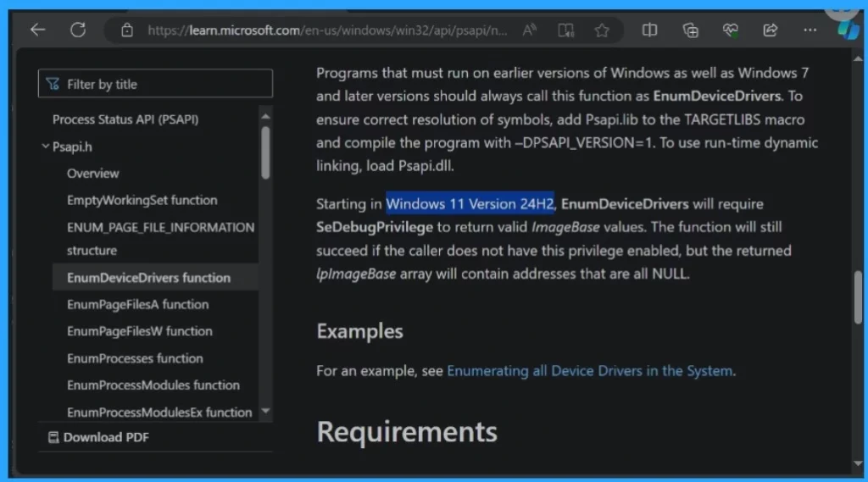The image size is (868, 482).
Task: Click the highlighted Windows 11 Version 24H2 text
Action: click(x=470, y=203)
